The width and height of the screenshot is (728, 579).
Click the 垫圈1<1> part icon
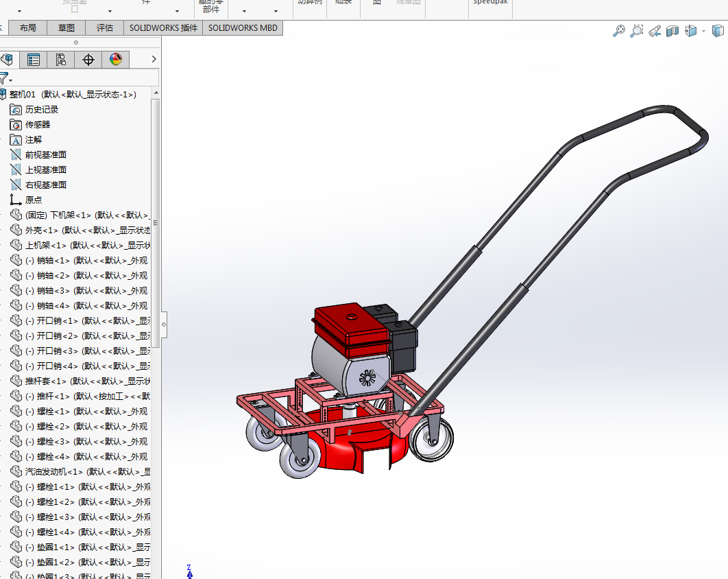click(16, 547)
